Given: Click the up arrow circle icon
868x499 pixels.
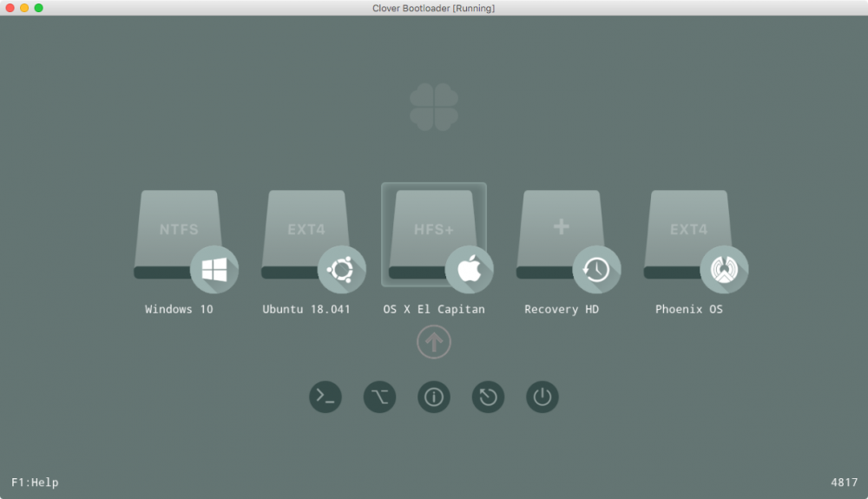Looking at the screenshot, I should (434, 342).
